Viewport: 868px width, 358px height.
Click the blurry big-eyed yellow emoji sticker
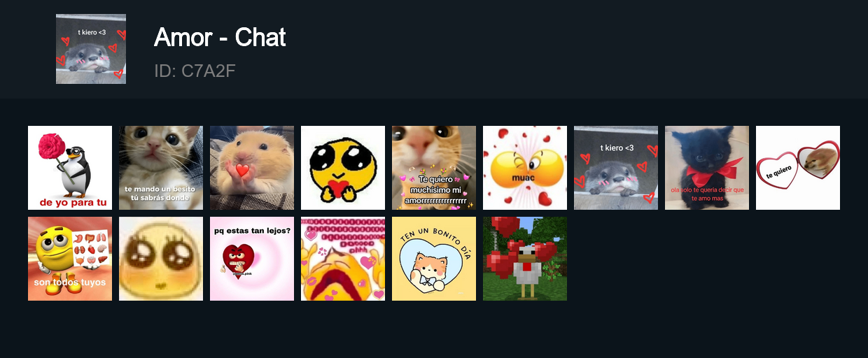161,259
